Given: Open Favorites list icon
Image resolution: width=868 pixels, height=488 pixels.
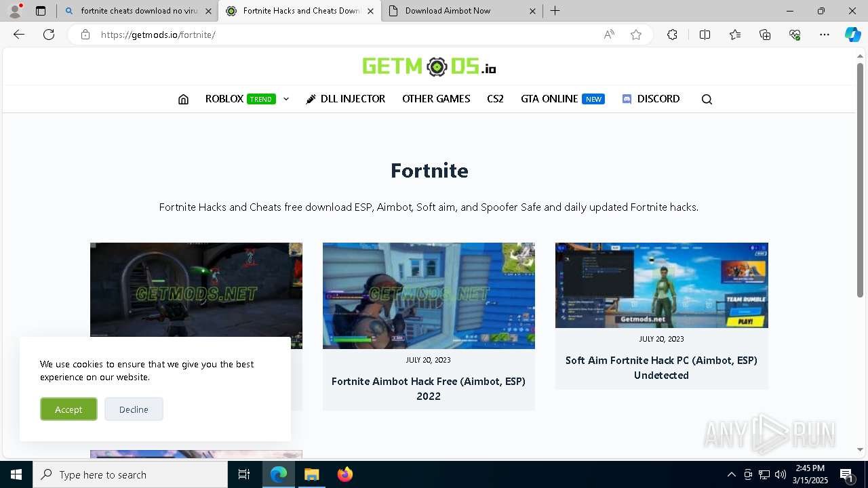Looking at the screenshot, I should click(735, 35).
